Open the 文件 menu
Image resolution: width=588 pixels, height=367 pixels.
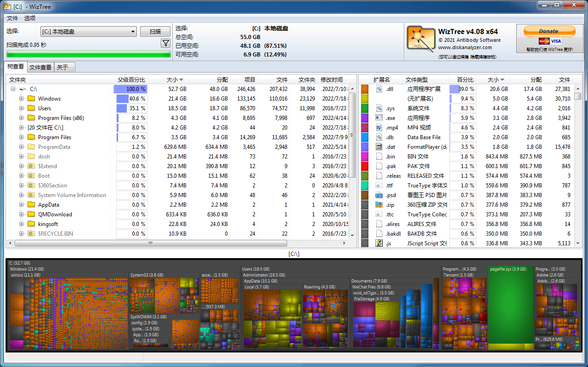12,18
